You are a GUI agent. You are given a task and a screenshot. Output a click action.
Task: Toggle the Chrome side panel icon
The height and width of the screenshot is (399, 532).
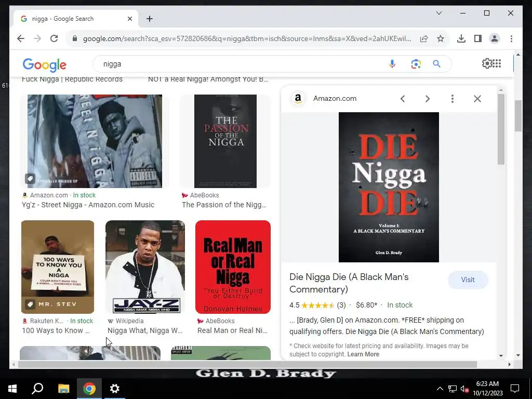pos(478,38)
